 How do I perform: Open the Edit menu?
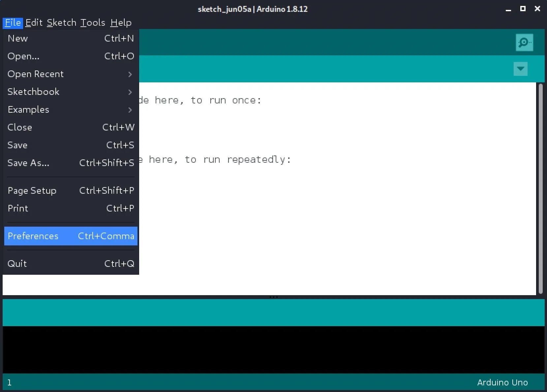coord(34,23)
